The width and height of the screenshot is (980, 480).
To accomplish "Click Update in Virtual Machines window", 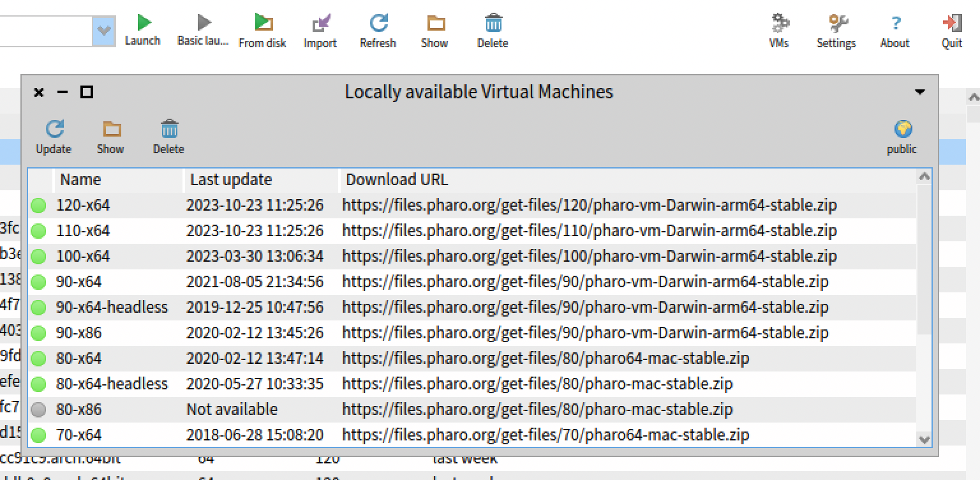I will pyautogui.click(x=54, y=130).
